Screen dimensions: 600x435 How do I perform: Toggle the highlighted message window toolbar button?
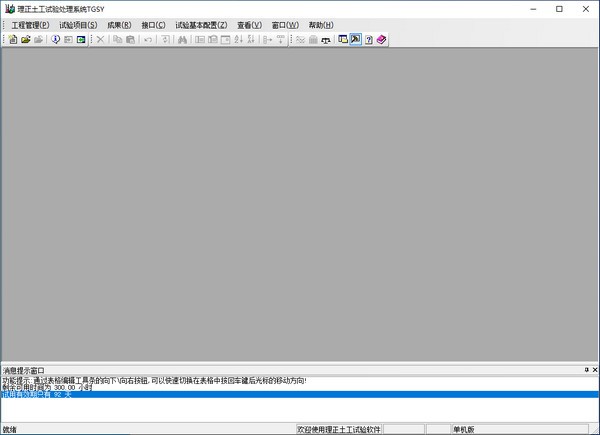(x=356, y=40)
